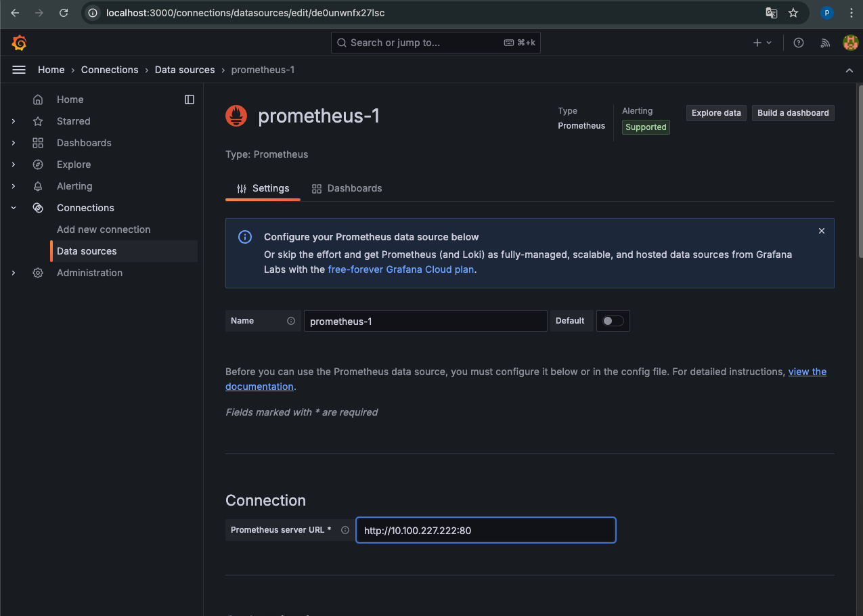Expand the Administration sidebar section
The width and height of the screenshot is (863, 616).
point(13,273)
